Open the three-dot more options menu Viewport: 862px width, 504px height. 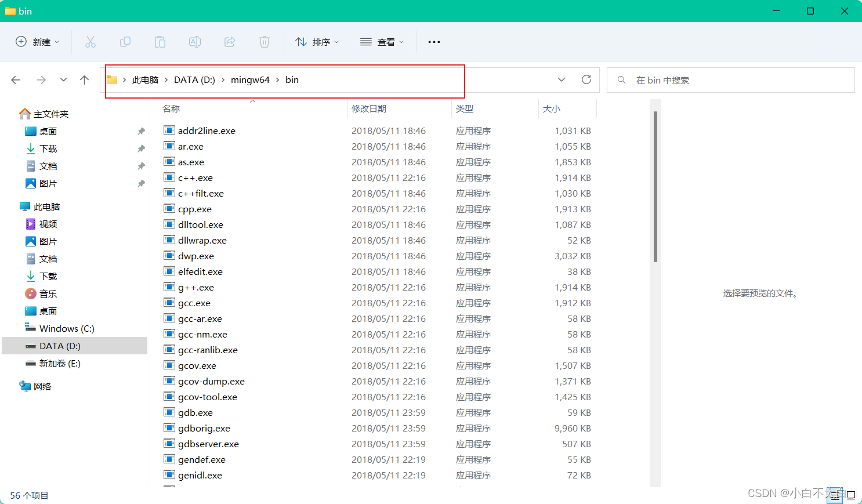click(x=434, y=42)
